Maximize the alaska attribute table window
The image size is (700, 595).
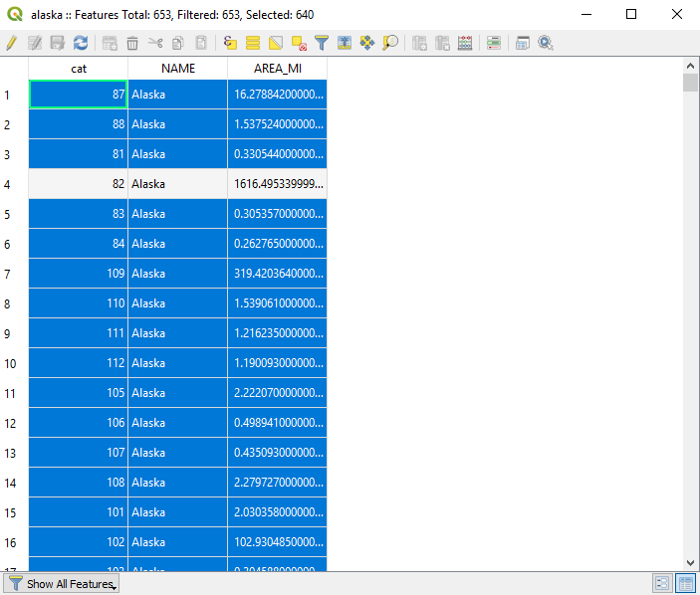point(631,14)
